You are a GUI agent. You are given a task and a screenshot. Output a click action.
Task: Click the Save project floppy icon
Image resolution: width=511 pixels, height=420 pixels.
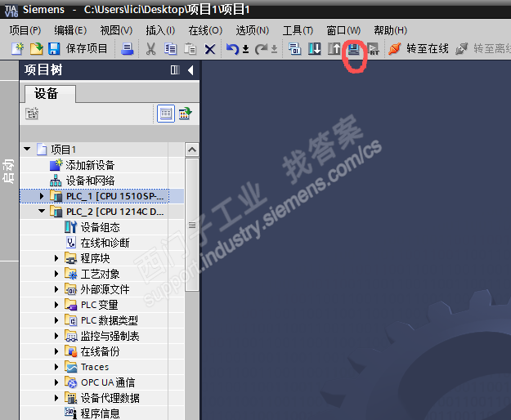coord(54,49)
